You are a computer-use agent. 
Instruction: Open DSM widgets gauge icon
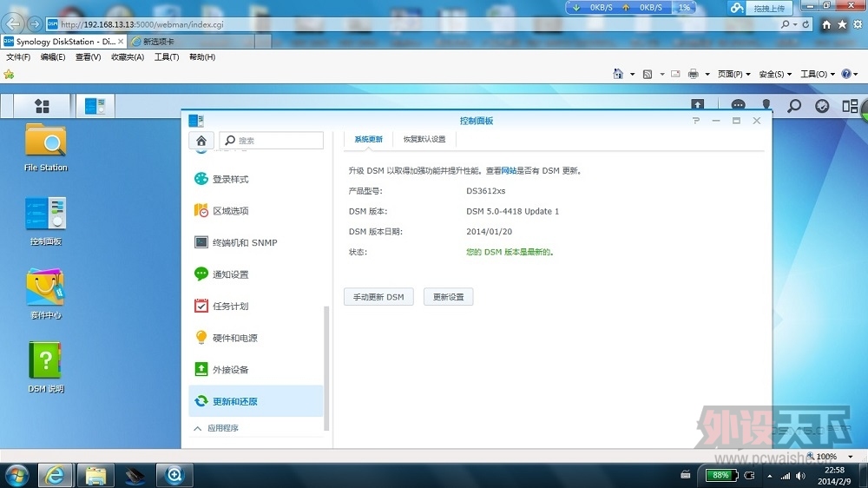point(822,105)
